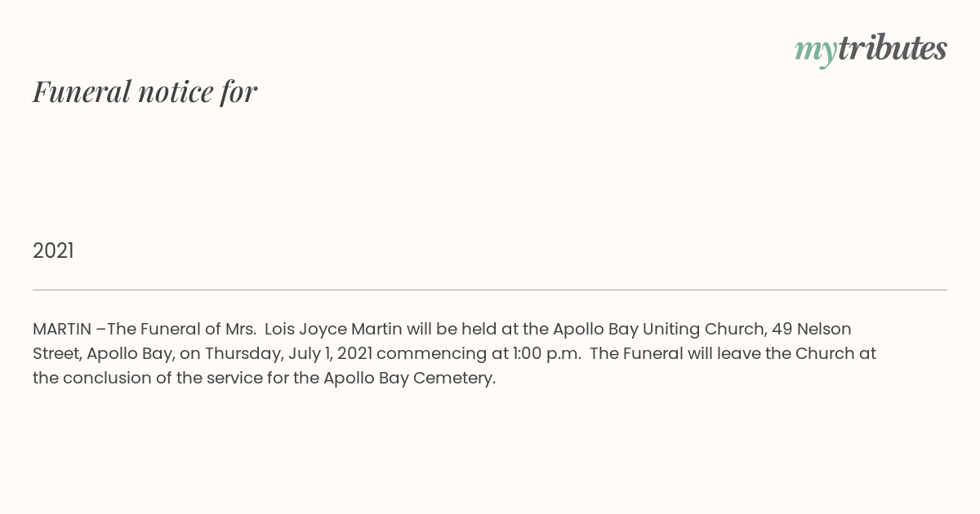
Task: Click the horizontal divider line
Action: pos(490,290)
